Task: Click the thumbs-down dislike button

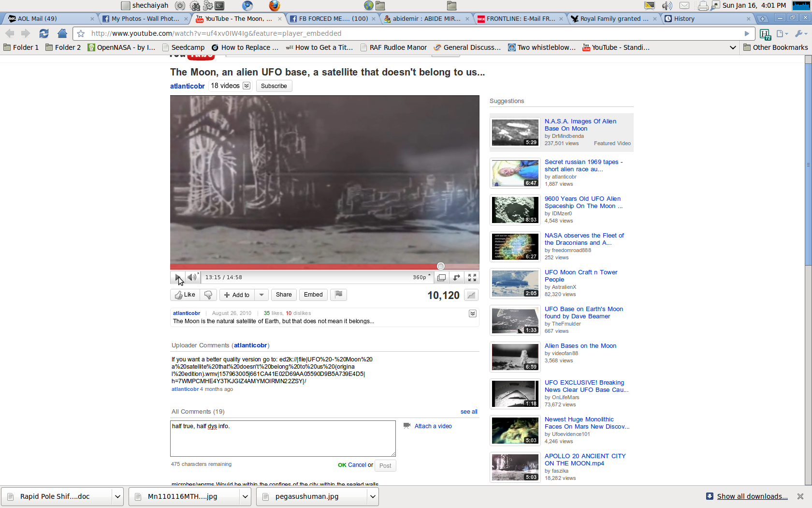Action: [x=208, y=295]
